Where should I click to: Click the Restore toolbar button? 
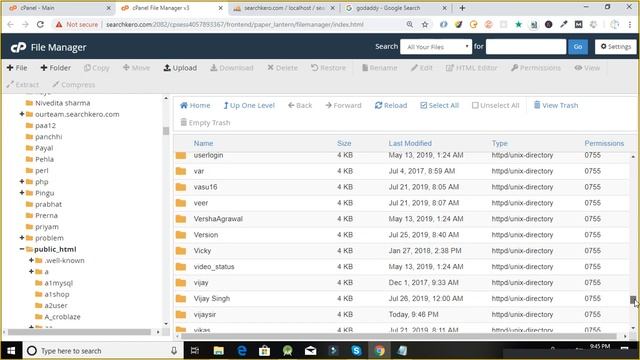[x=328, y=68]
